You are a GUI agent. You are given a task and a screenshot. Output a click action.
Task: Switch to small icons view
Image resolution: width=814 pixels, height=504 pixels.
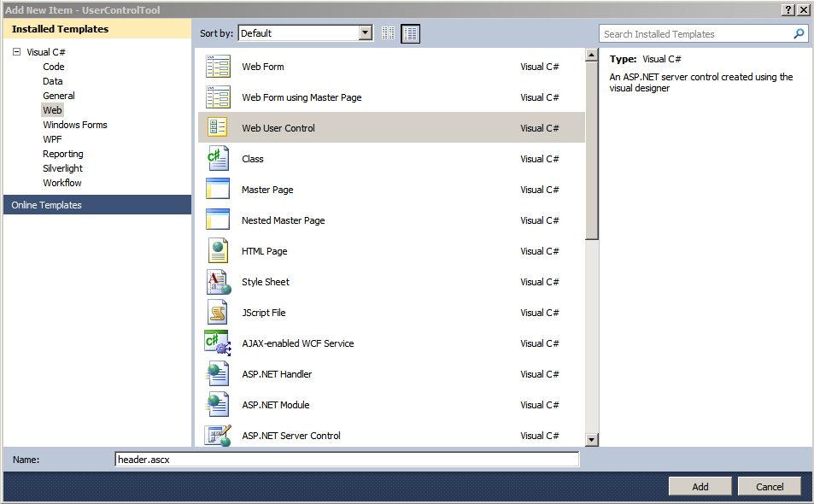point(388,33)
